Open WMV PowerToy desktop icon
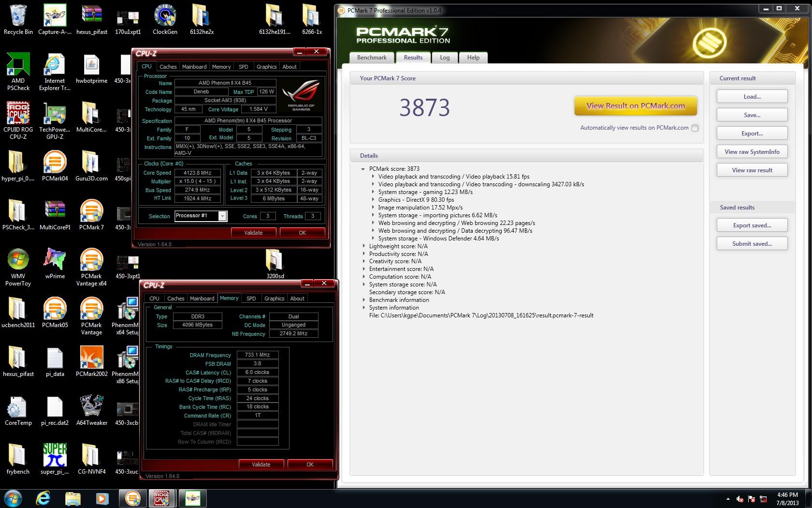 point(18,267)
